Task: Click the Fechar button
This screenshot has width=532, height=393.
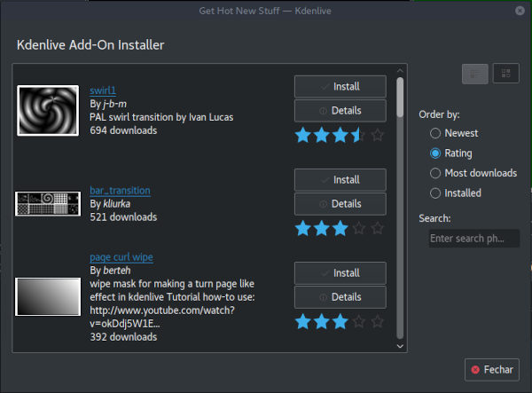Action: pyautogui.click(x=491, y=370)
